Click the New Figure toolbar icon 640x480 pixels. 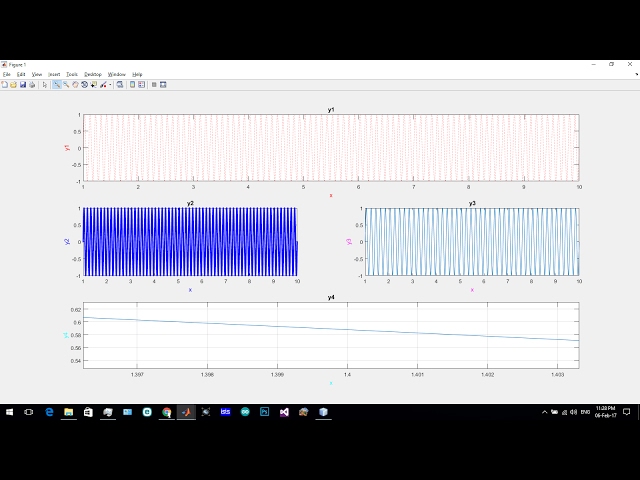tap(4, 84)
